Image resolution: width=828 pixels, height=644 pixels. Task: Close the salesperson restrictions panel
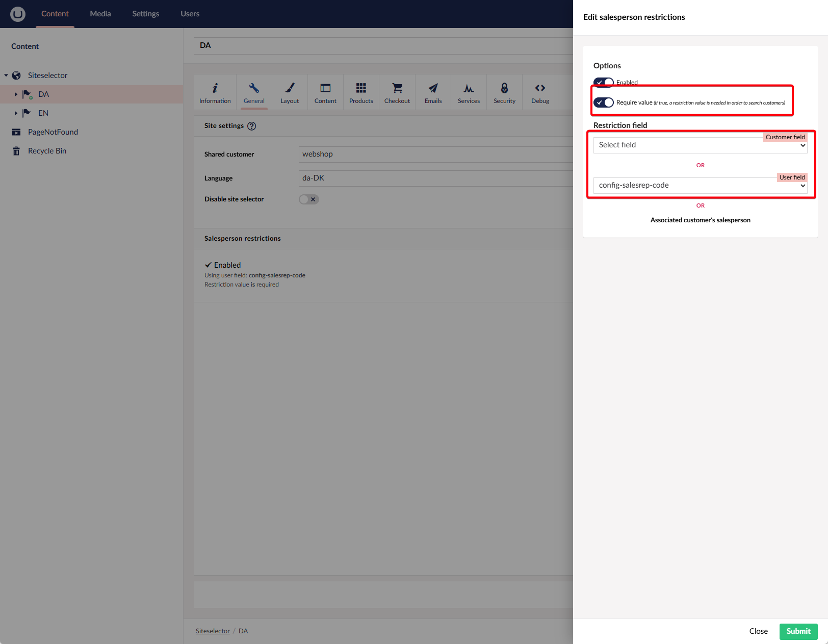pyautogui.click(x=758, y=631)
